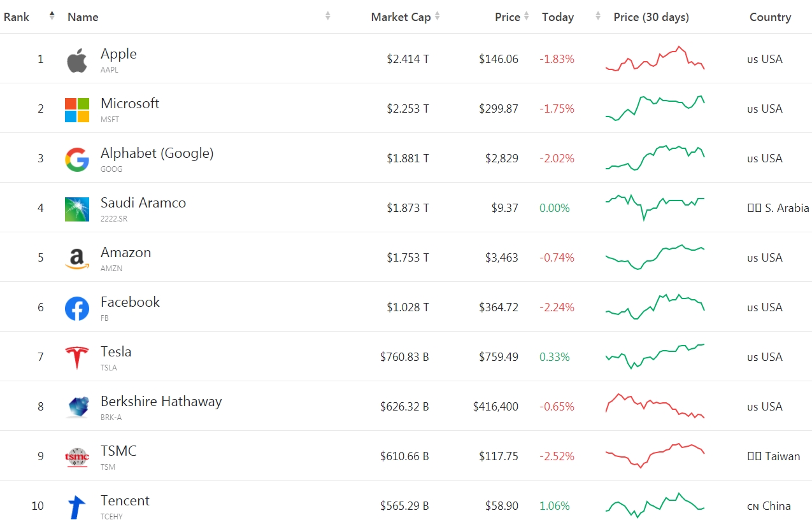This screenshot has width=812, height=527.
Task: Click the -2.02% daily change
Action: coord(557,158)
